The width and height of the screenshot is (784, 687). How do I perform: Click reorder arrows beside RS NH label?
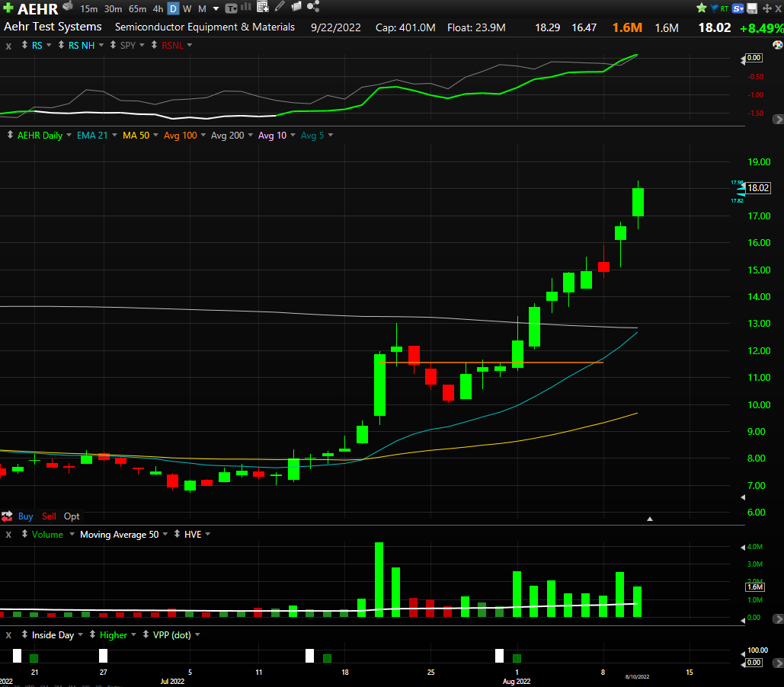[x=61, y=45]
